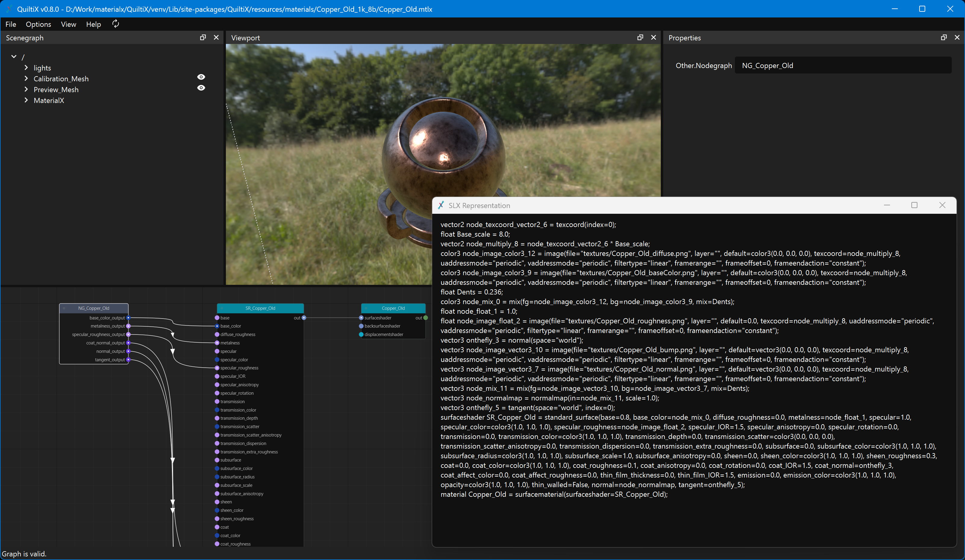
Task: Expand the Preview_Mesh tree item
Action: tap(26, 89)
